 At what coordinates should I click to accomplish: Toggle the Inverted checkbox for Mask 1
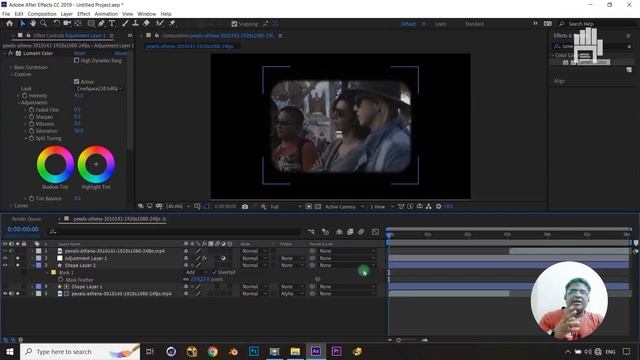214,272
